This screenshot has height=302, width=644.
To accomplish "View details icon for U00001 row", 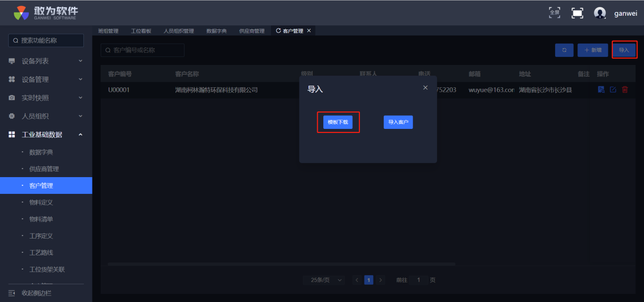I will [x=601, y=90].
